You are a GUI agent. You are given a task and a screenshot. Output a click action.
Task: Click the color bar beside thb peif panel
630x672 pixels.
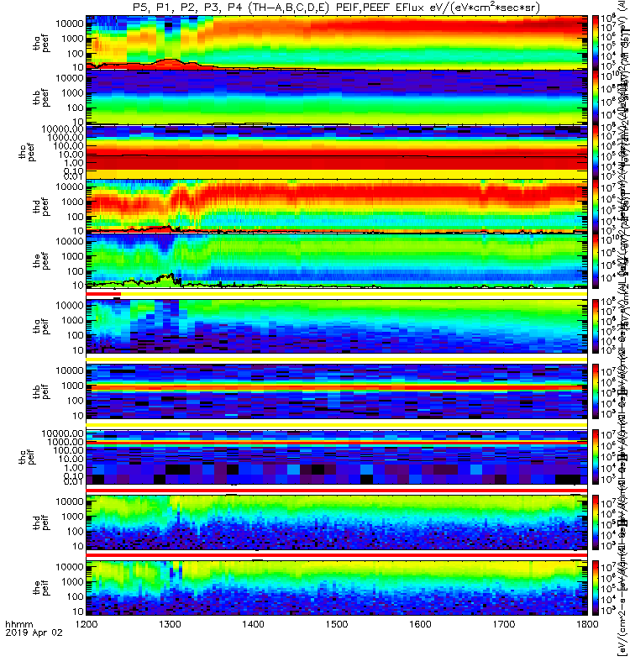(596, 391)
